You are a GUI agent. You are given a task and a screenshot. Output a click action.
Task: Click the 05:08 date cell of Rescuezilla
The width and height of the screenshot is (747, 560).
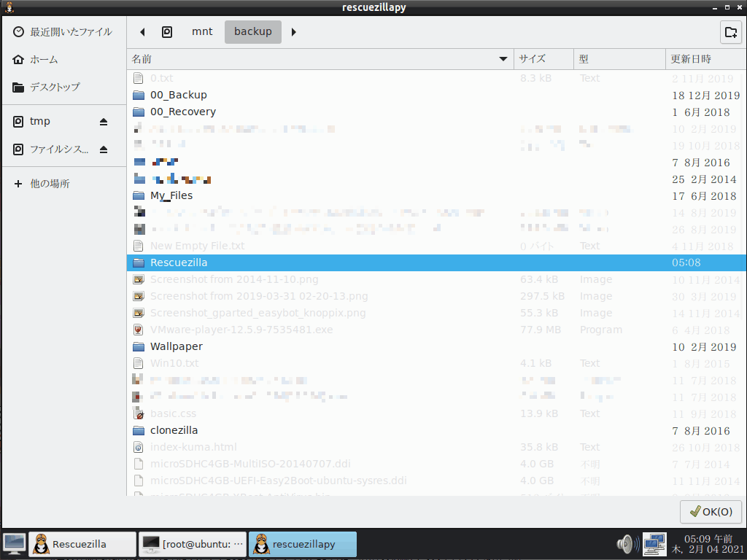pos(686,262)
